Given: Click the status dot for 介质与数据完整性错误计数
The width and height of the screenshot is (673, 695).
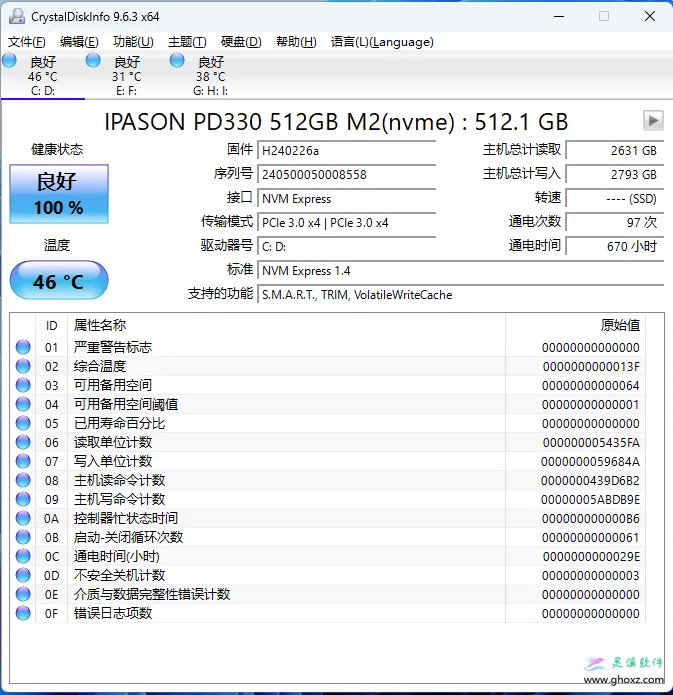Looking at the screenshot, I should [23, 594].
